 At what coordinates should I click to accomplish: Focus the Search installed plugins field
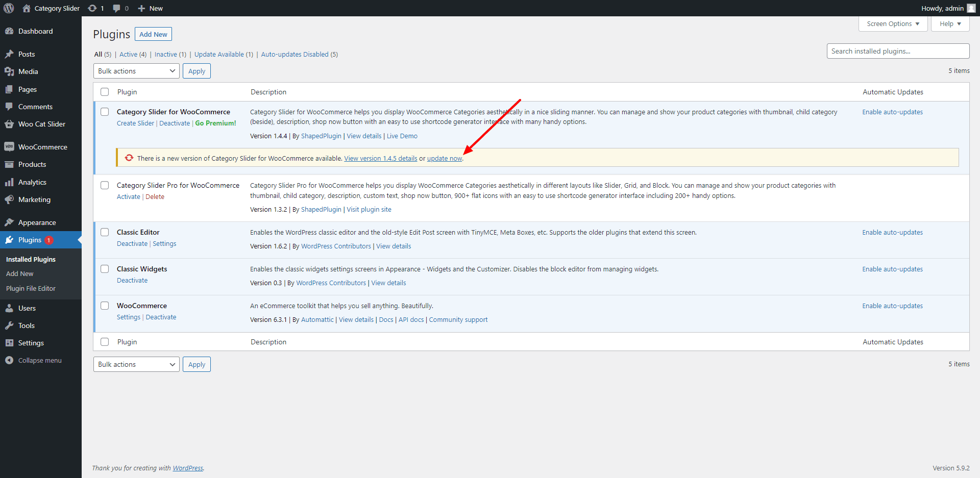[898, 51]
